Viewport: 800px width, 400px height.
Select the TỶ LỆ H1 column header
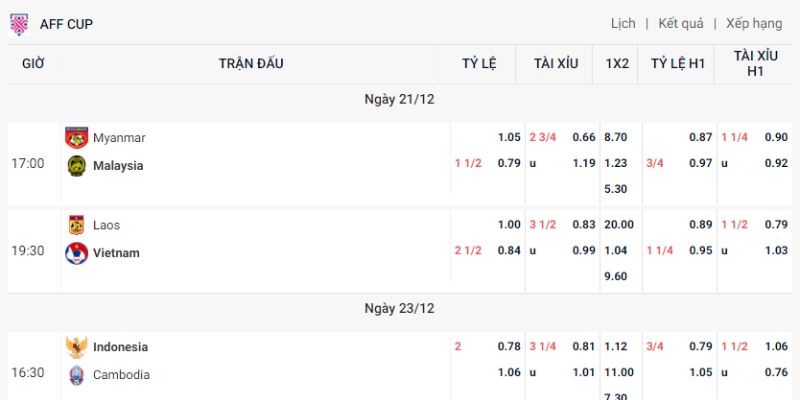point(678,64)
